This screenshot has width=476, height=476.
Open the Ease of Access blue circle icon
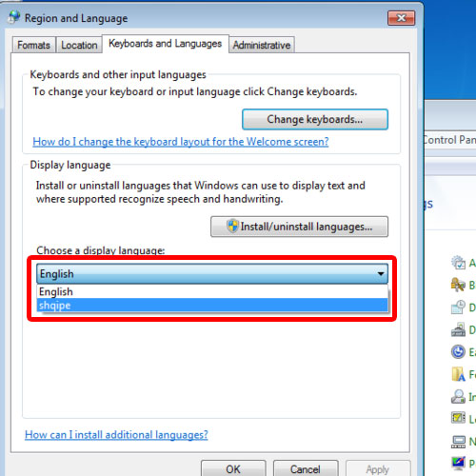click(x=458, y=352)
